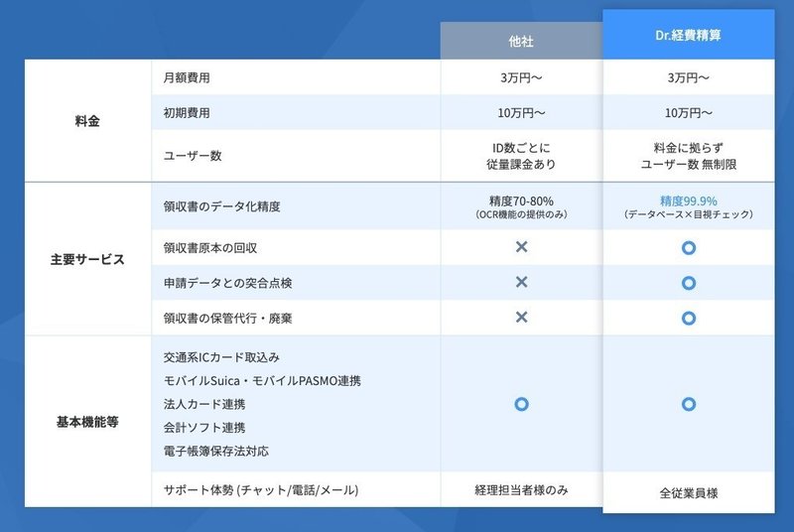Image resolution: width=794 pixels, height=532 pixels.
Task: Select the 基本機能等 category cell
Action: pos(87,421)
